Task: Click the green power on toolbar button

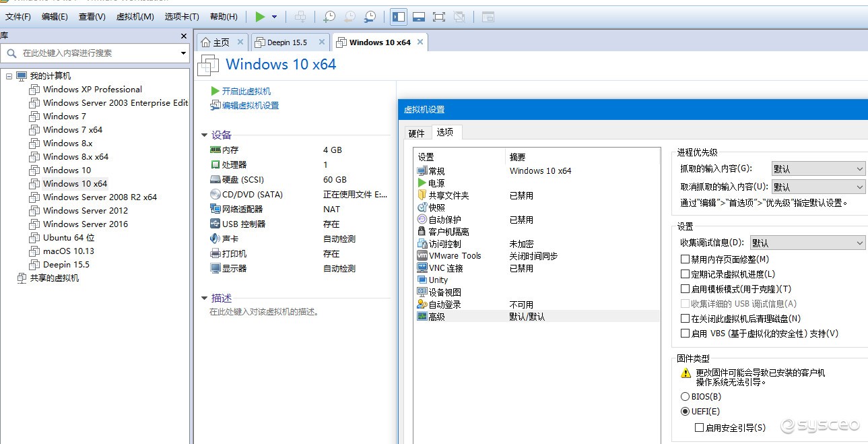Action: [260, 17]
